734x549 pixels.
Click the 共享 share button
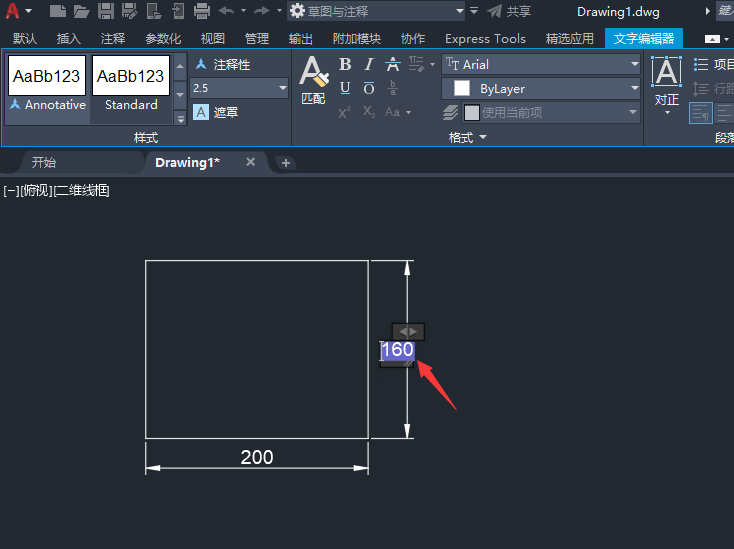coord(509,11)
